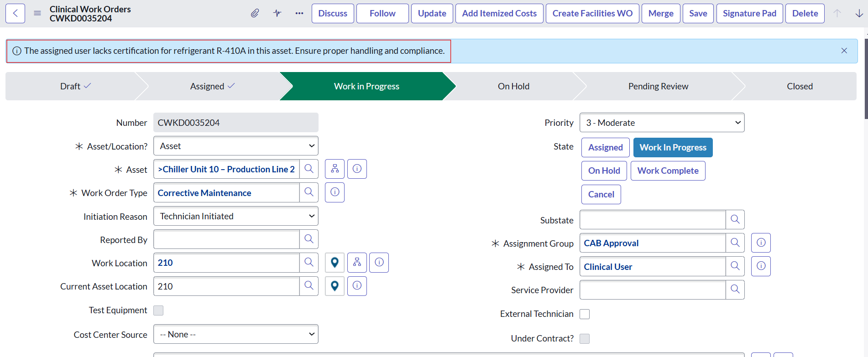Toggle the Test Equipment checkbox
The image size is (868, 357).
158,310
